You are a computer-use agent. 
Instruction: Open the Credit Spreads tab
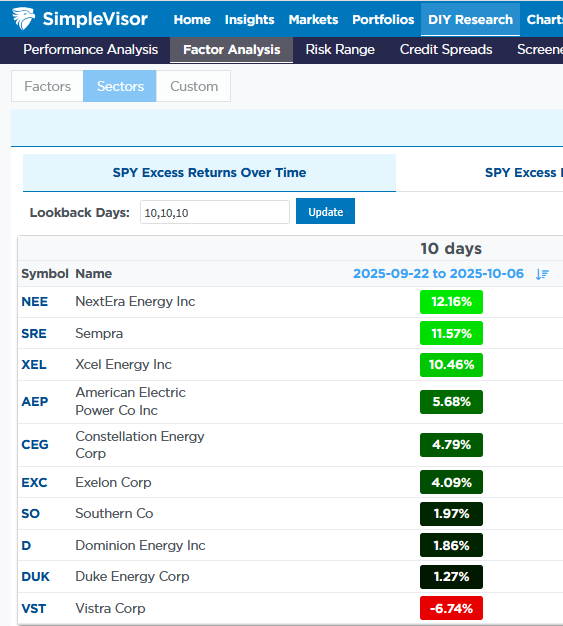coord(446,50)
